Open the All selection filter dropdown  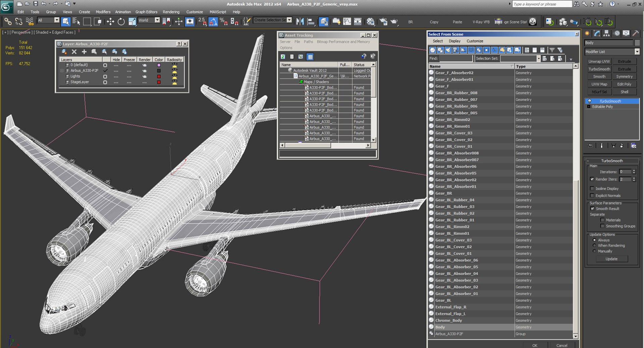click(x=57, y=20)
